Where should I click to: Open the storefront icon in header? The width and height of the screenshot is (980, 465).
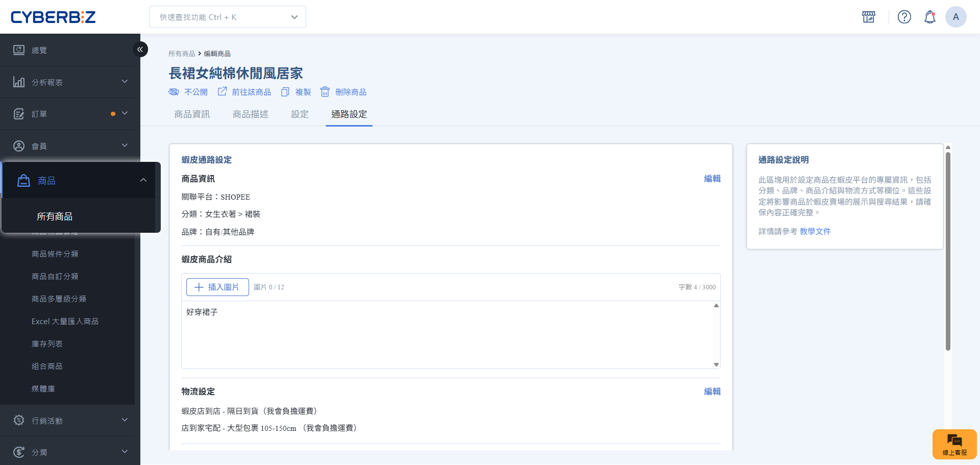[868, 17]
